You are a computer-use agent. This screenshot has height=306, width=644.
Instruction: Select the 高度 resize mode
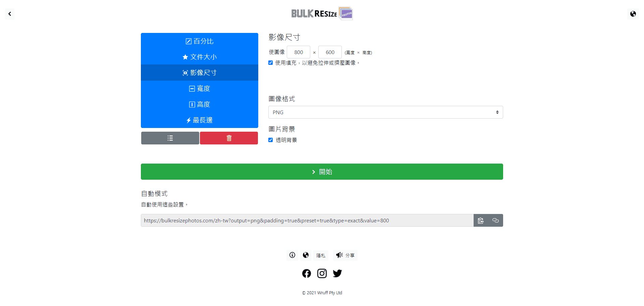point(200,104)
